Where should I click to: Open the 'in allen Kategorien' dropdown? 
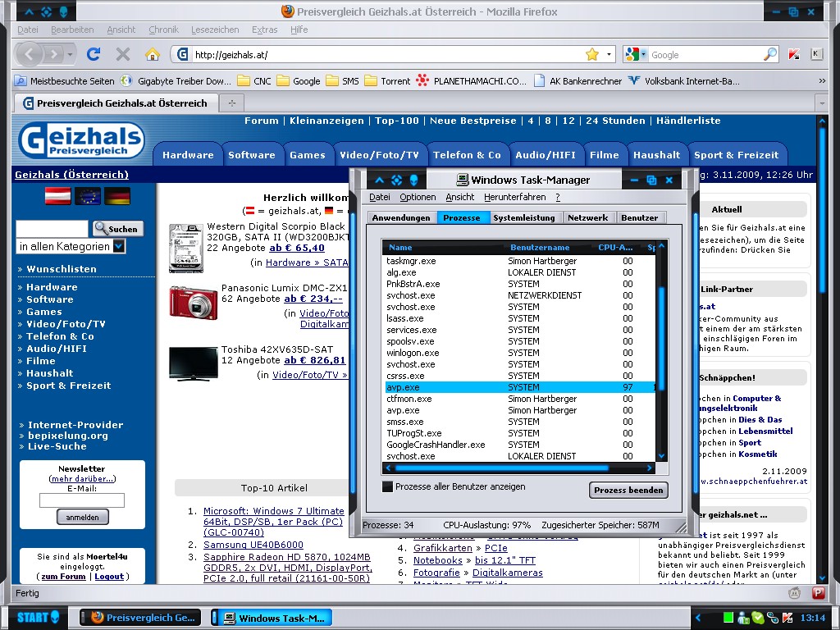120,246
